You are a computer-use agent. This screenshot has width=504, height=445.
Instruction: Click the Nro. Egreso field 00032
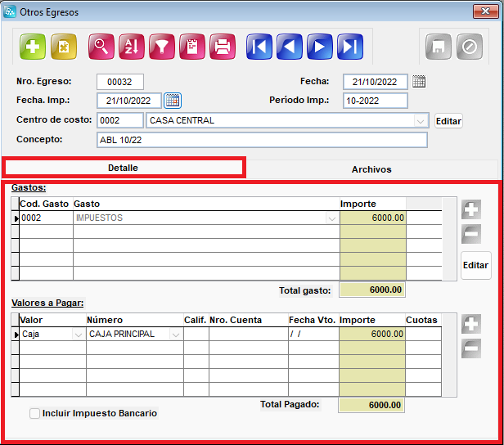click(120, 82)
